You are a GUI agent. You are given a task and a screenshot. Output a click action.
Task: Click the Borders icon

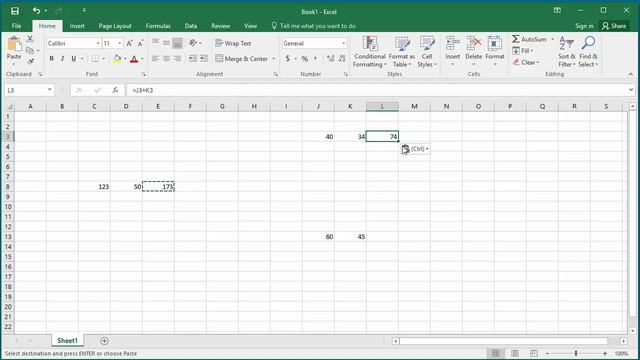95,59
